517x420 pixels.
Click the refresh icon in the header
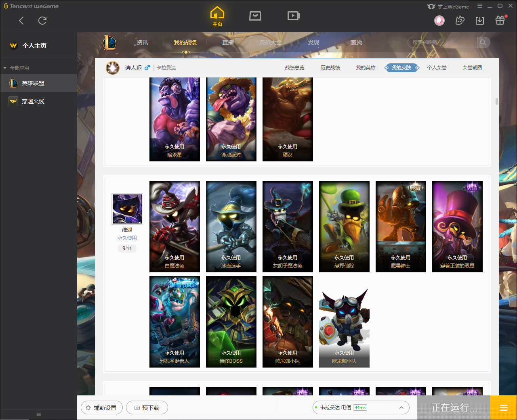[x=42, y=21]
